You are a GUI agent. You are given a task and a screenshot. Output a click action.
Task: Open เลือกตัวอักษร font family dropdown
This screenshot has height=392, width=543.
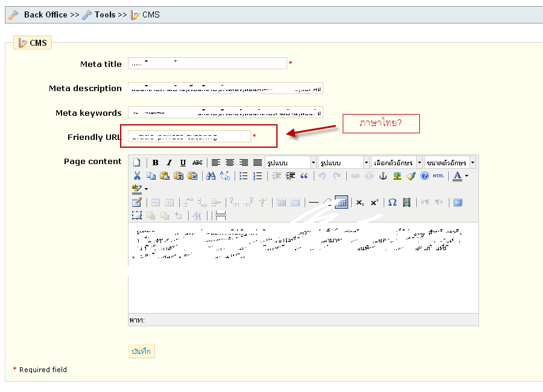[397, 162]
